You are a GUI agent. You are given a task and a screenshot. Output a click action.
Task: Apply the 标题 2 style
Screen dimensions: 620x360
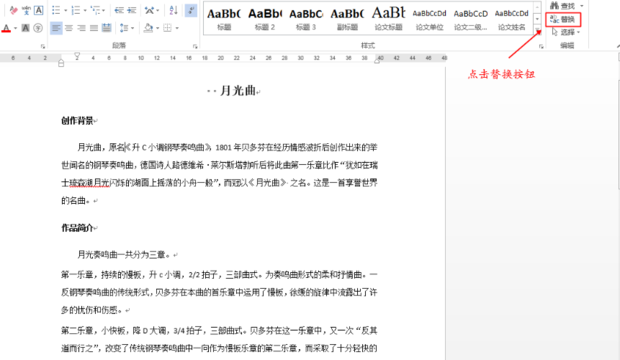(x=265, y=18)
